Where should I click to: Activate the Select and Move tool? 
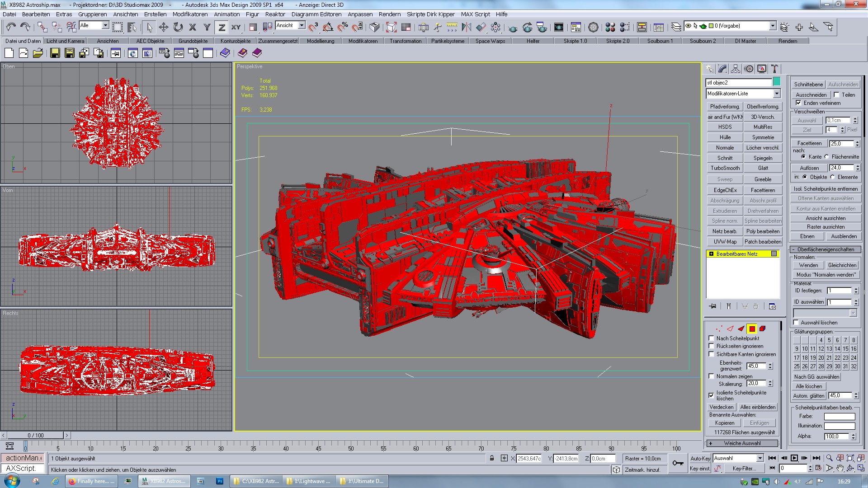pyautogui.click(x=164, y=27)
